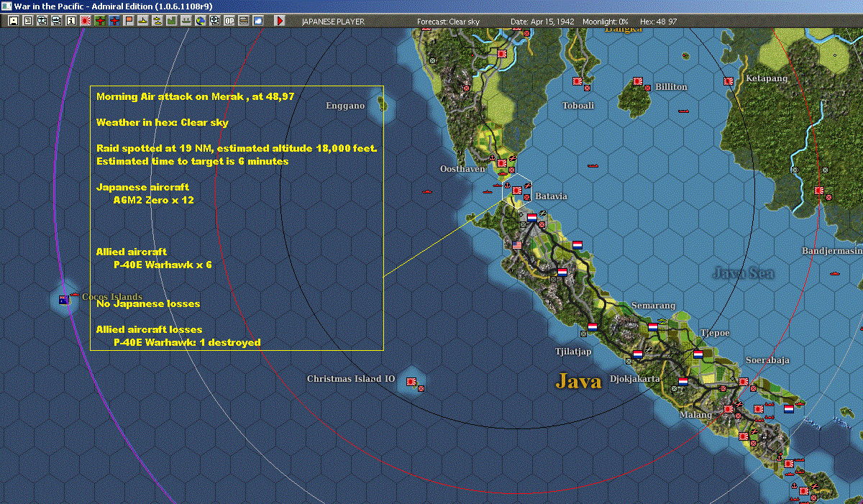Select the Dutch flag below Semarang label
The image size is (863, 504).
pos(653,326)
